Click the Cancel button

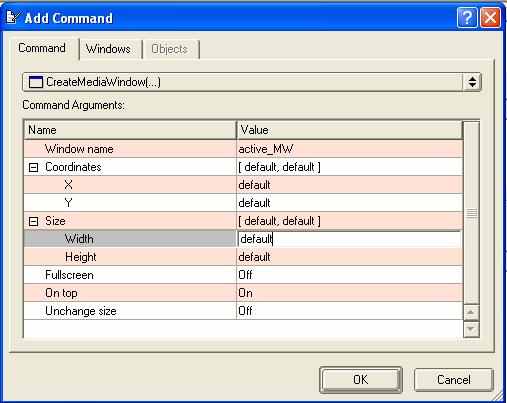click(453, 380)
